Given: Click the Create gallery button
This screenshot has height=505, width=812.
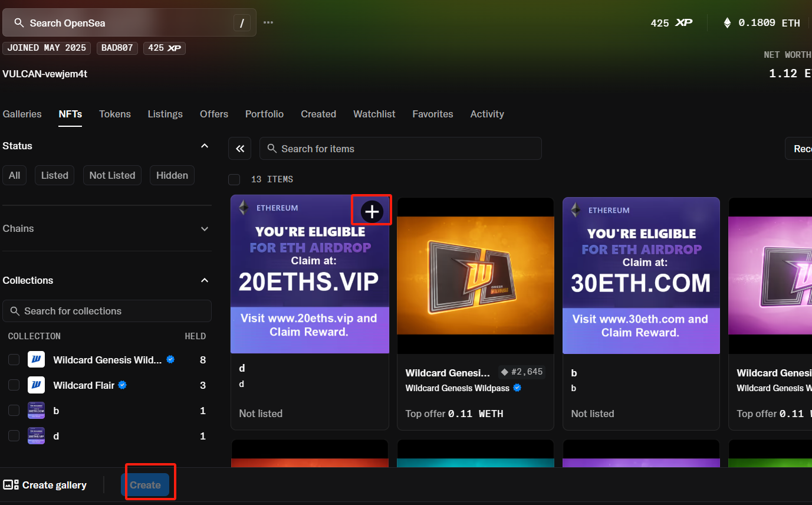Looking at the screenshot, I should tap(45, 485).
